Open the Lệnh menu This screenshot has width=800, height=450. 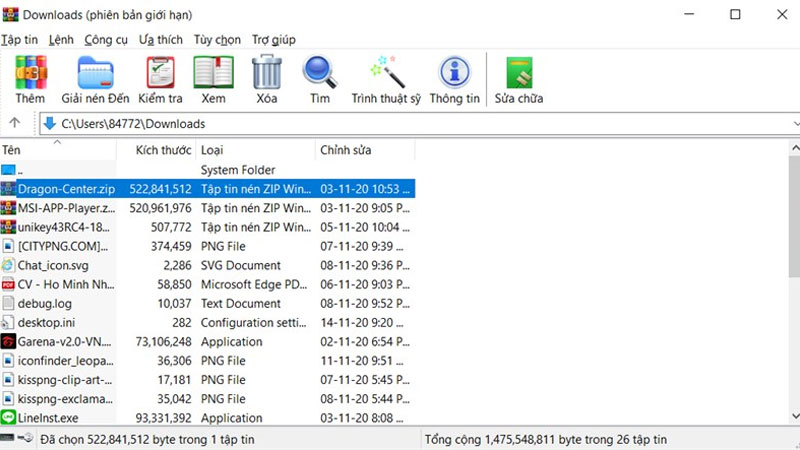61,40
